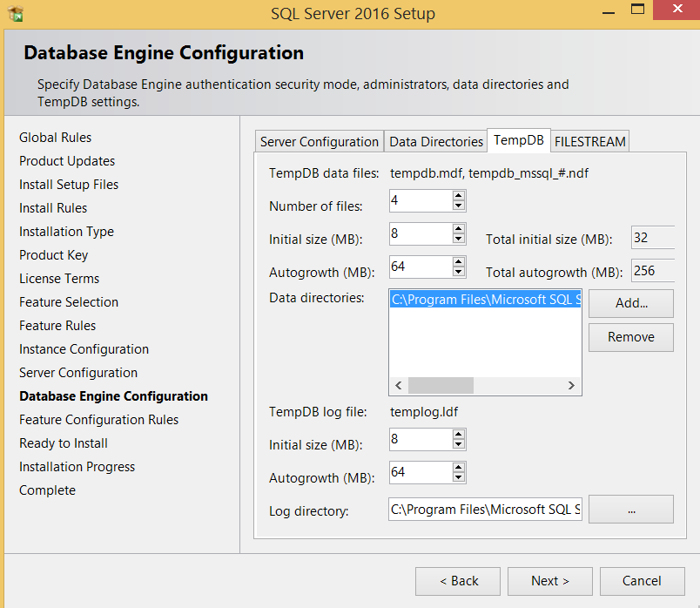
Task: Select License Terms step
Action: tap(59, 279)
